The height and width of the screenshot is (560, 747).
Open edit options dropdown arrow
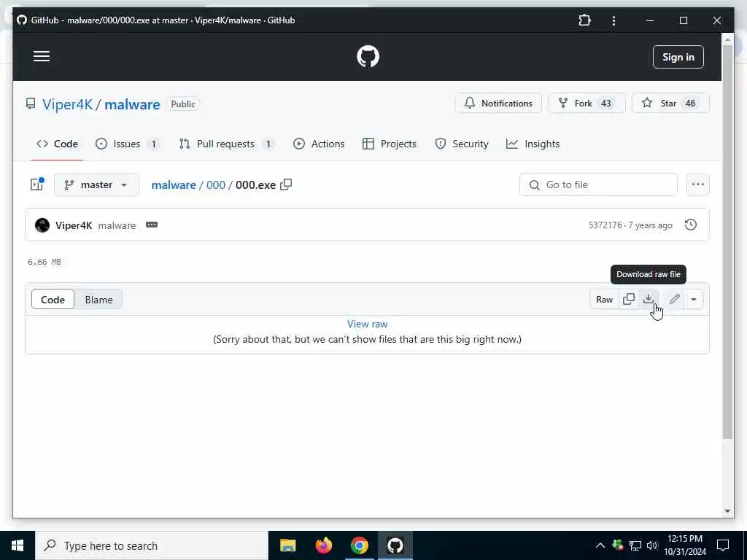(694, 300)
